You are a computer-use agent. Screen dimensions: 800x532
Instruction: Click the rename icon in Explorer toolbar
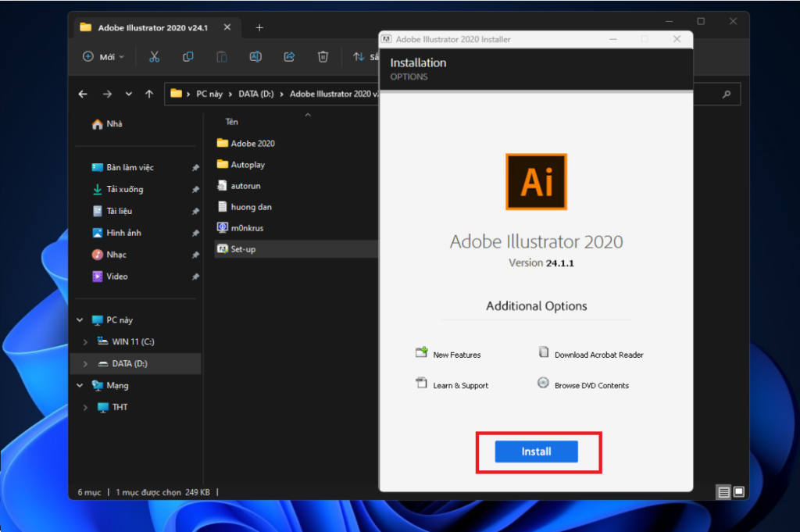(255, 56)
